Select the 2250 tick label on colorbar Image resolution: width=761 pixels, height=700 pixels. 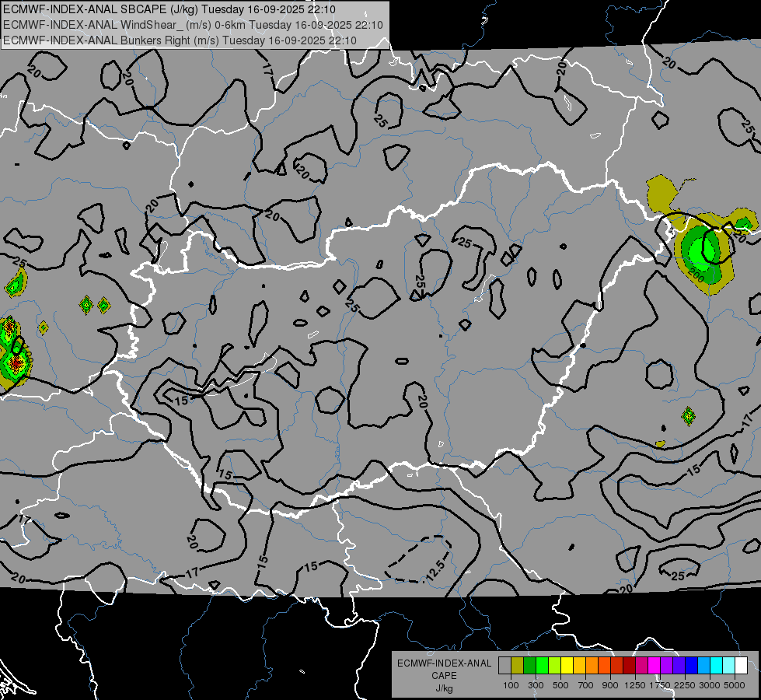point(685,685)
